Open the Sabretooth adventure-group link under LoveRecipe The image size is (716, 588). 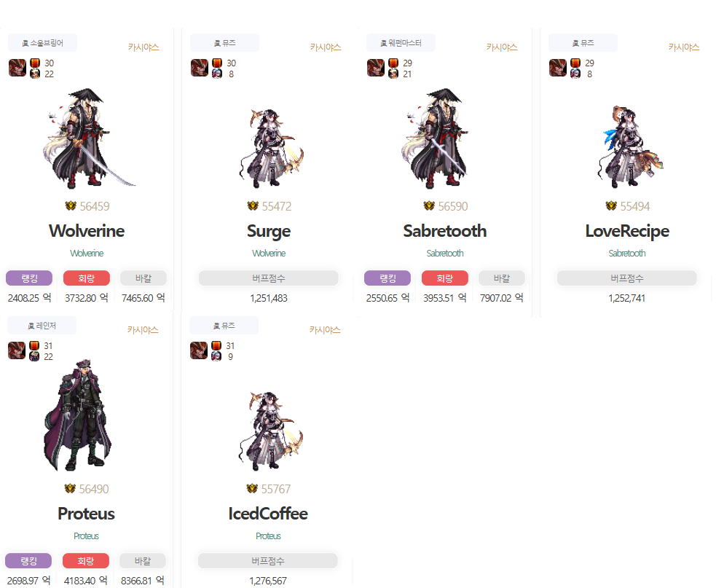coord(627,253)
